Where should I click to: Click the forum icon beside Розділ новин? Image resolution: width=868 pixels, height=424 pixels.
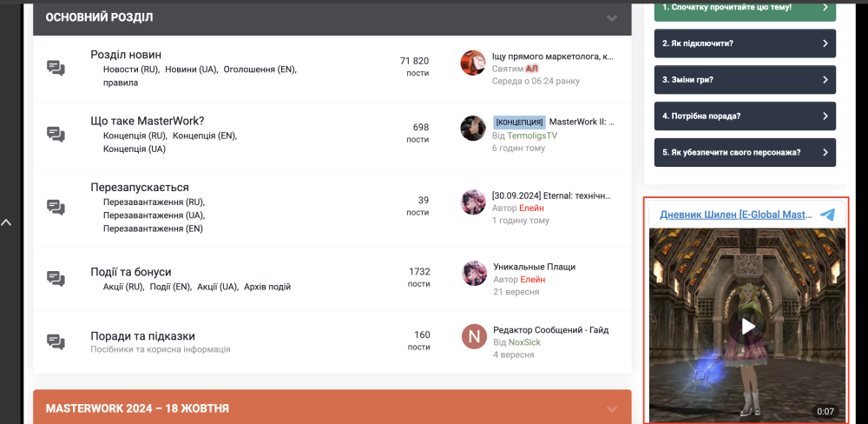(x=56, y=69)
